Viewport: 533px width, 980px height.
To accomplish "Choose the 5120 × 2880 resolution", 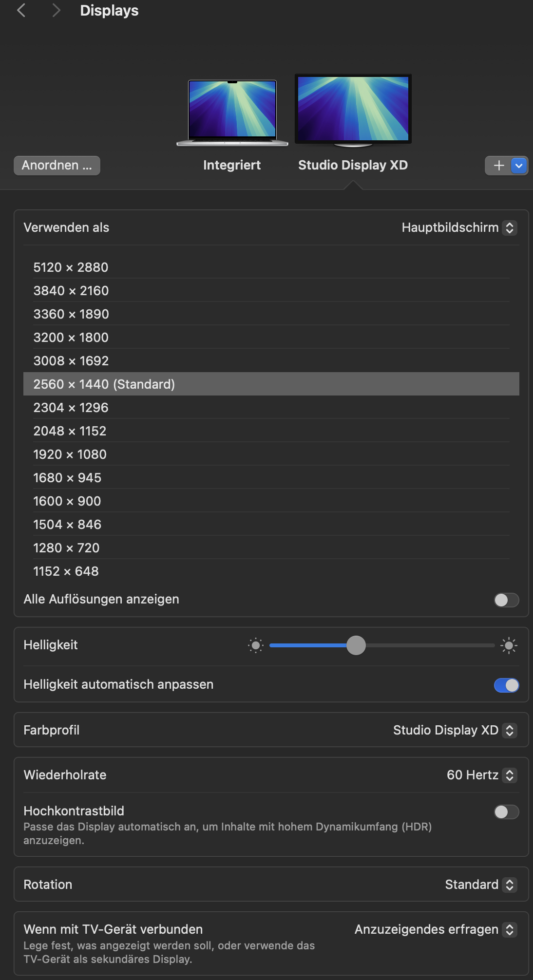I will pos(71,267).
